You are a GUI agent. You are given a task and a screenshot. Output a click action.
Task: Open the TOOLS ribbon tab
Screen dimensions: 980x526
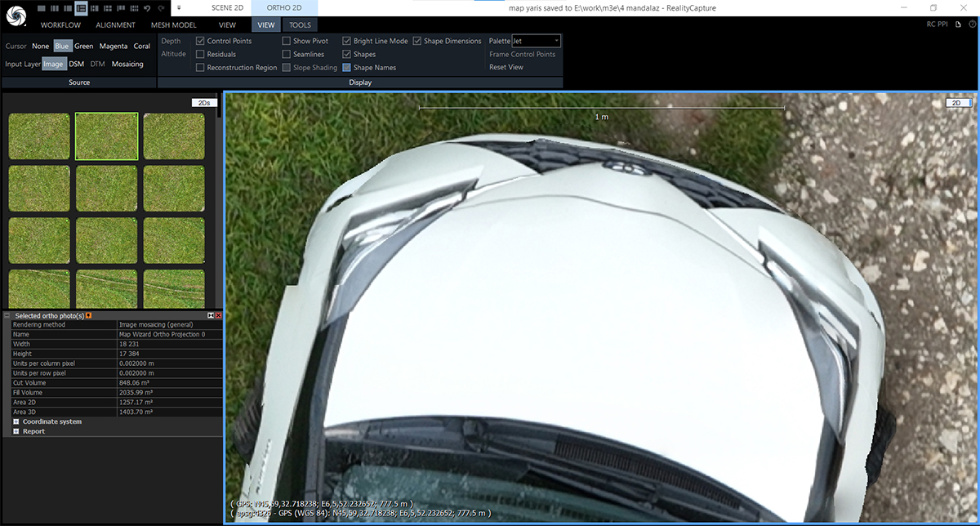pyautogui.click(x=301, y=25)
